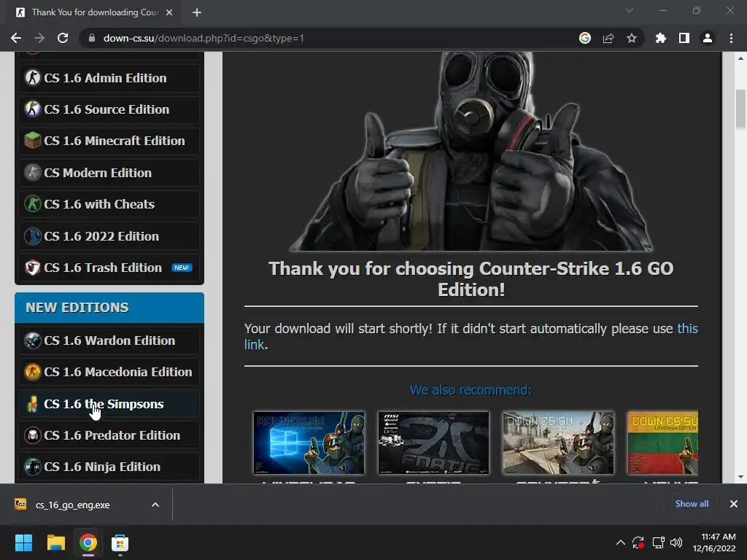Open downloaded cs_16_go_eng.exe file
747x560 pixels.
coord(72,505)
